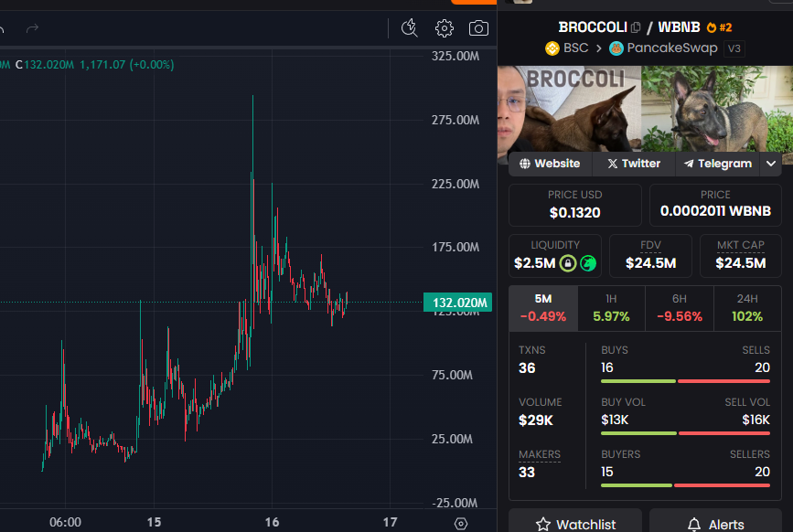The image size is (793, 532).
Task: Click the WBNB quote token name
Action: [x=679, y=27]
